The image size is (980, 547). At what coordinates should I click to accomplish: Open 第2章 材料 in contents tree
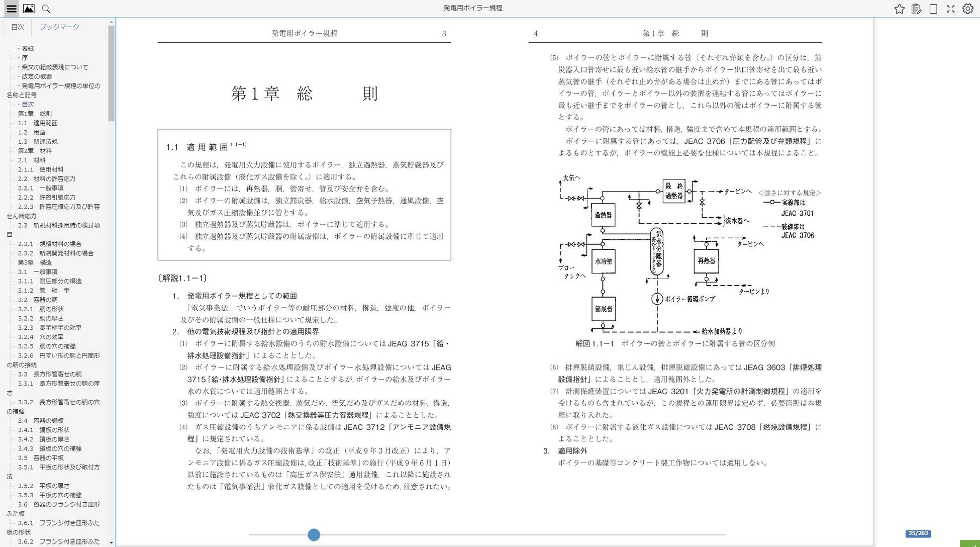point(35,151)
